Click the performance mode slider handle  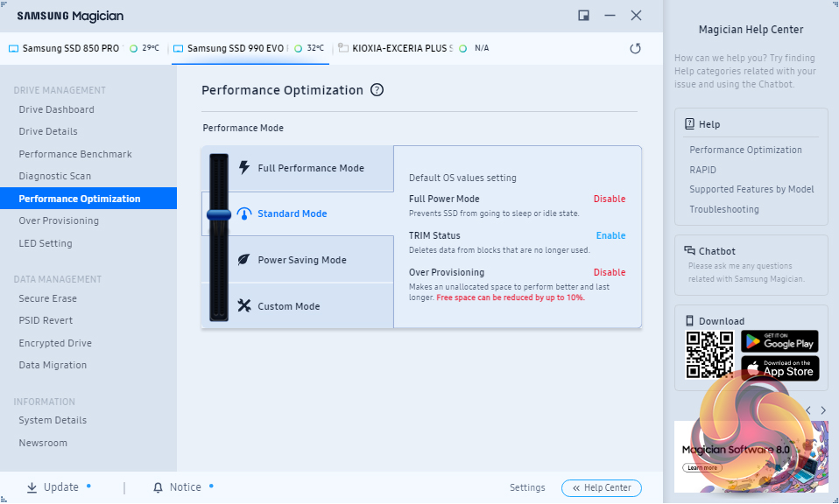(x=218, y=213)
